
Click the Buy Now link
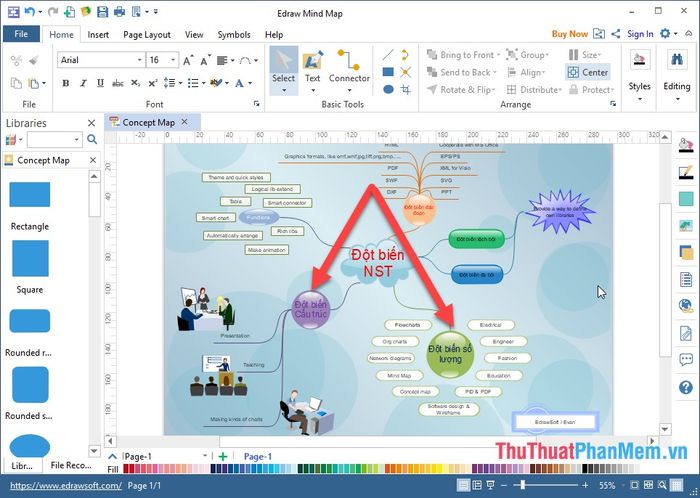(x=570, y=34)
